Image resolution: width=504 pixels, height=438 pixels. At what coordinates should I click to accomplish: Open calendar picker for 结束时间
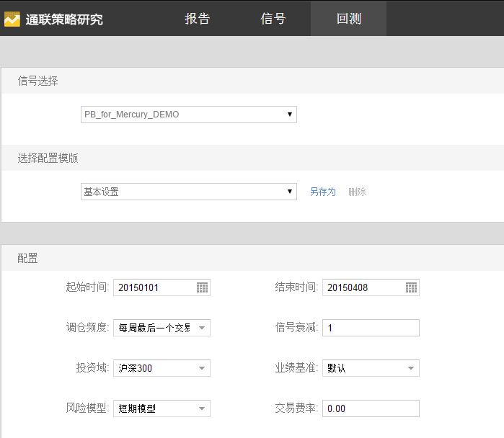click(411, 287)
